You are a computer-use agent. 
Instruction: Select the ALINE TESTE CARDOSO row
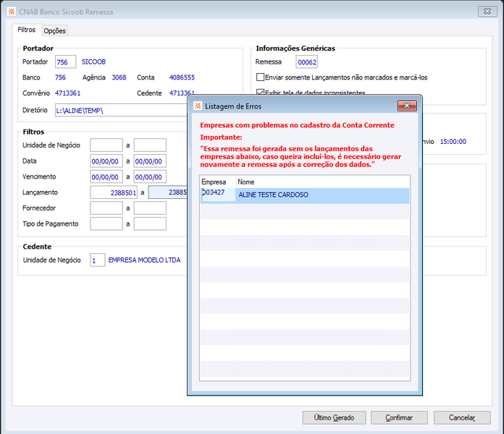(305, 195)
